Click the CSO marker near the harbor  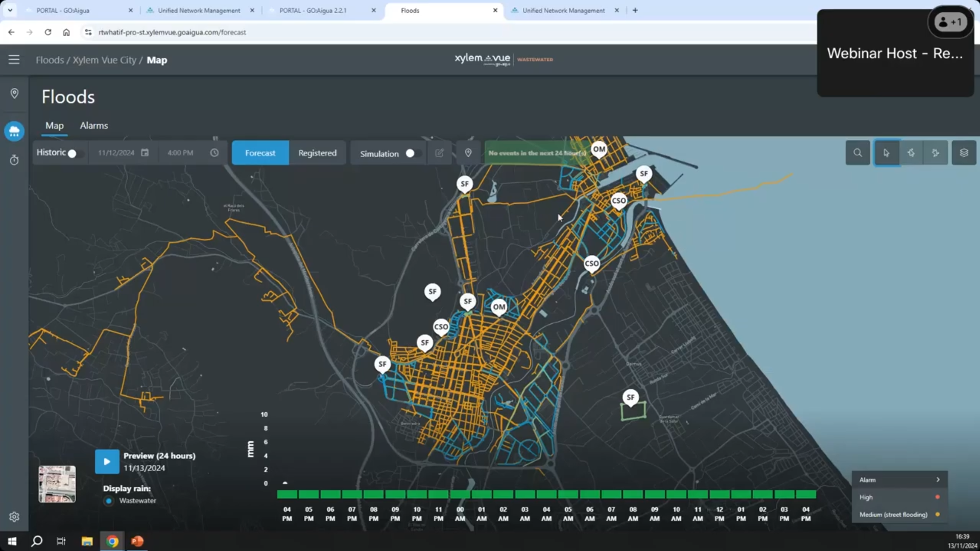(x=618, y=201)
